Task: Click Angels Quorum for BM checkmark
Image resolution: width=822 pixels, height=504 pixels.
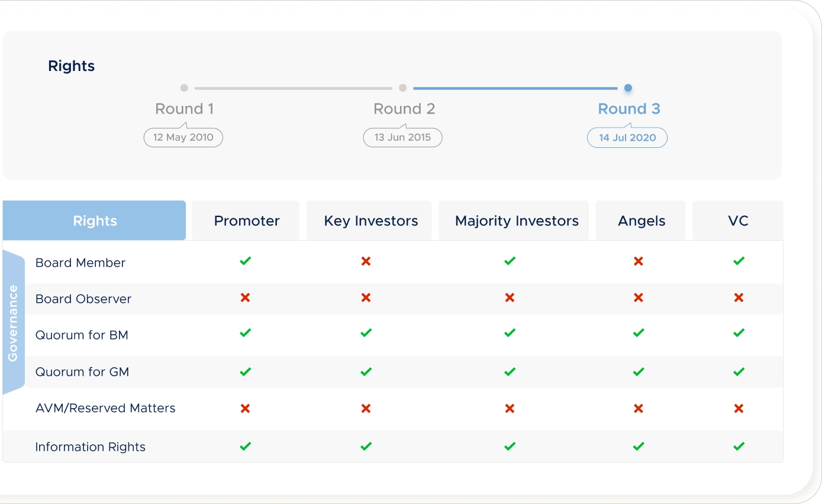Action: (638, 333)
